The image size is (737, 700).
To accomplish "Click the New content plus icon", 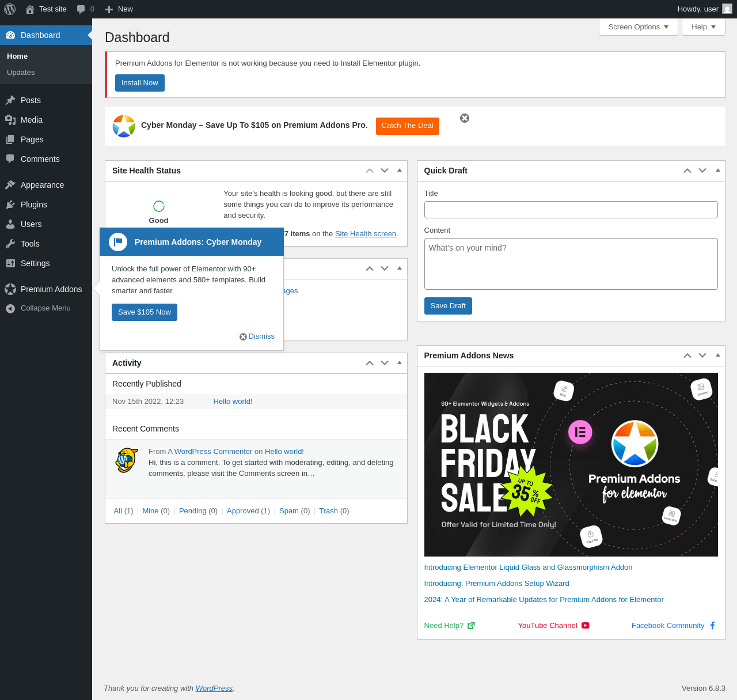I will [x=109, y=9].
